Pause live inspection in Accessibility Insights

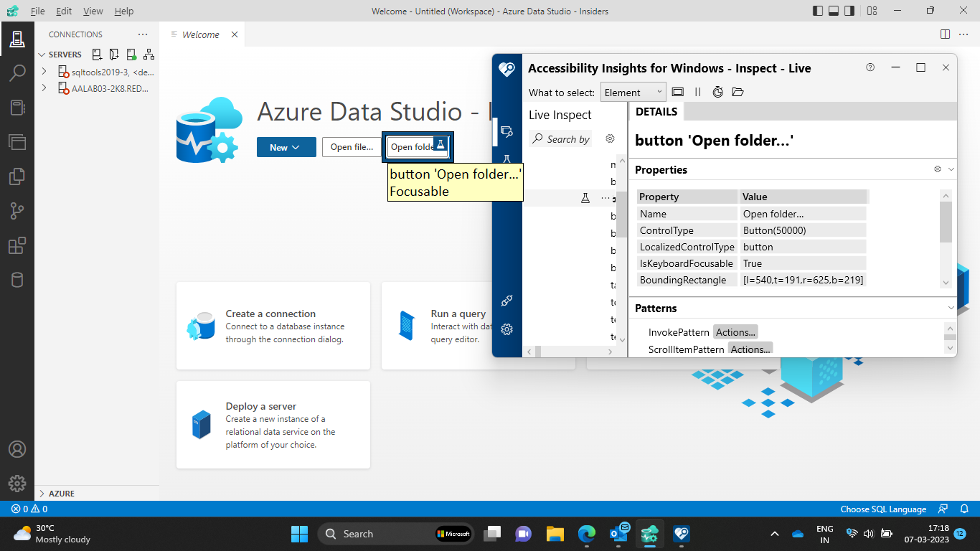pyautogui.click(x=697, y=92)
